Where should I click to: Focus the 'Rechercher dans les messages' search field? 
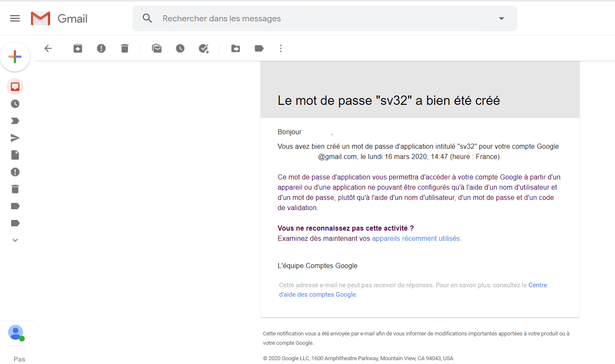324,18
